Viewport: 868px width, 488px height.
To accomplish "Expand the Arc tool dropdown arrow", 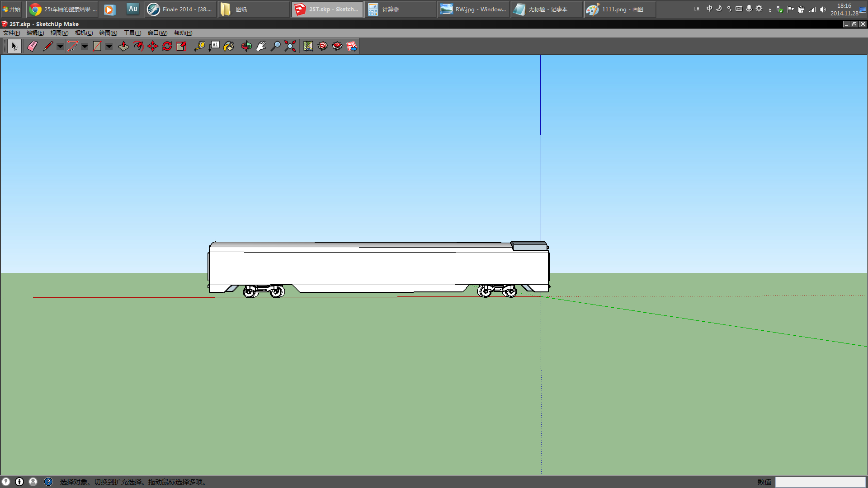I will [85, 46].
